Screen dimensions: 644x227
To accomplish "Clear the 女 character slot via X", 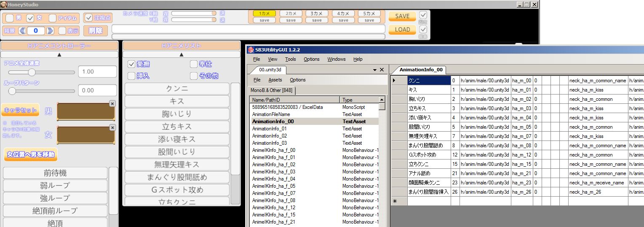I will pos(112,127).
